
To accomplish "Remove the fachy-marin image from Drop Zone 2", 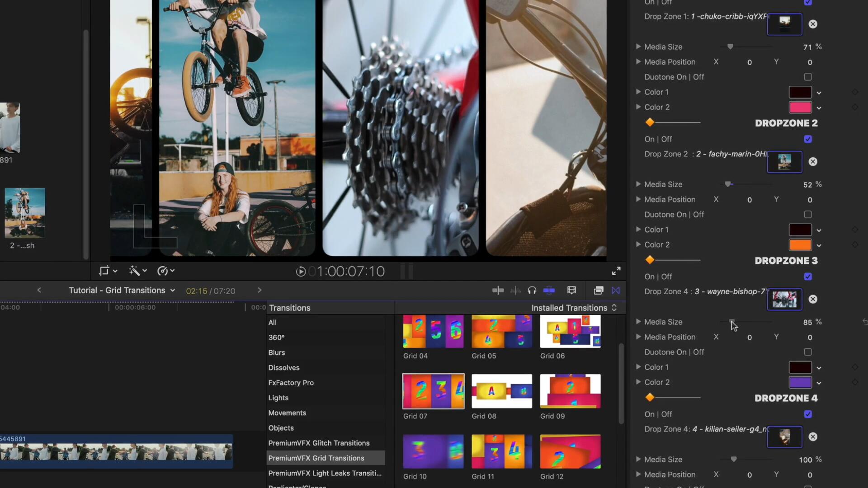I will pos(813,161).
